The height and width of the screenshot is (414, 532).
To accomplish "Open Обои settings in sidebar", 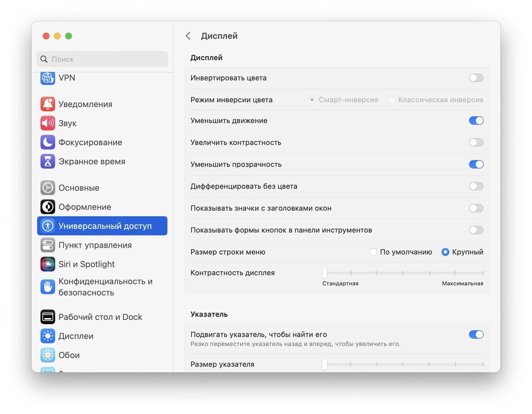I will (69, 355).
